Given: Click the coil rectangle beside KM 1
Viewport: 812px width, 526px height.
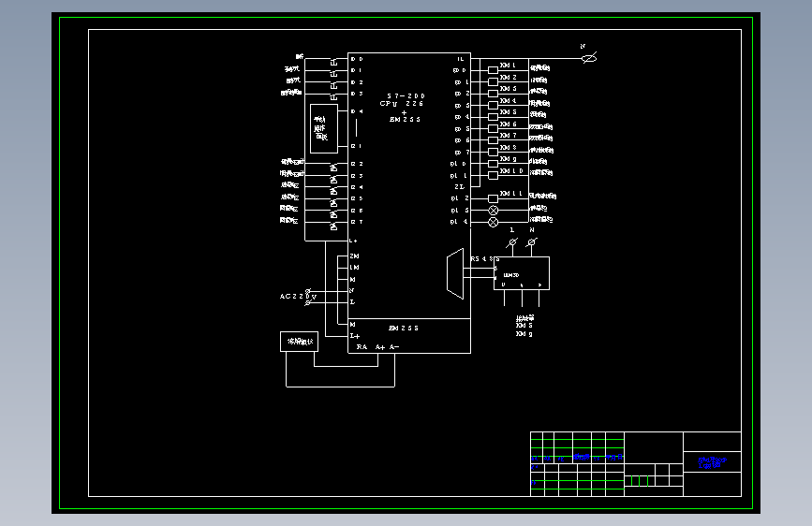Looking at the screenshot, I should 493,70.
